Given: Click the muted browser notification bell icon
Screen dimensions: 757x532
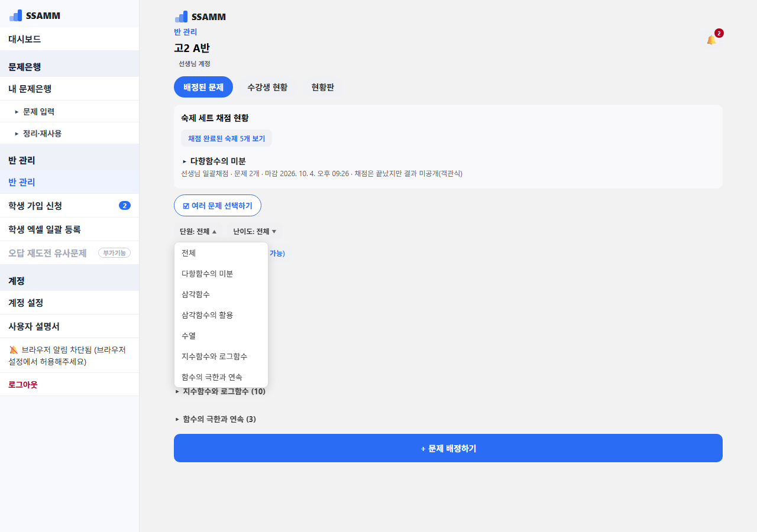Looking at the screenshot, I should (14, 350).
